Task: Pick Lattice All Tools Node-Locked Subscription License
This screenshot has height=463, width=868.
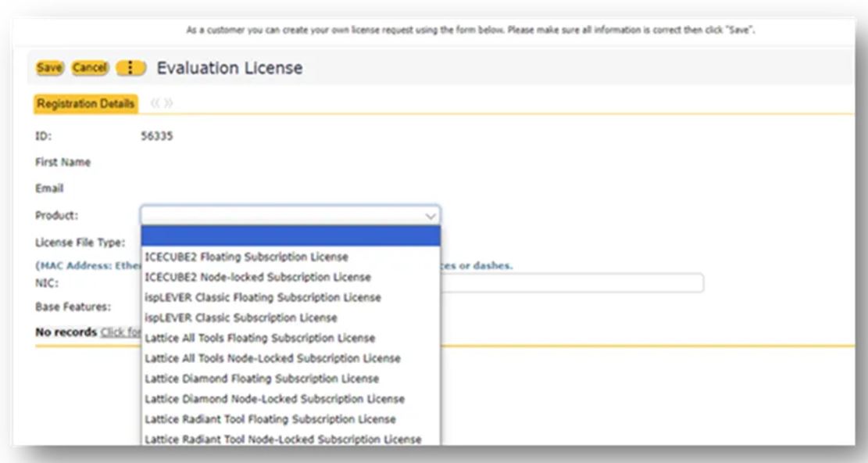Action: (x=291, y=358)
